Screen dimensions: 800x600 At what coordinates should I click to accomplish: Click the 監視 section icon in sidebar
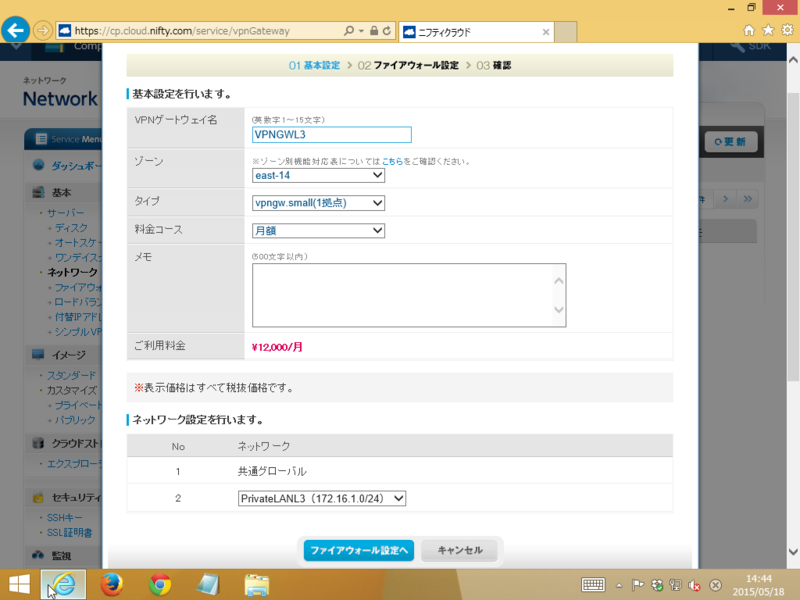[38, 555]
